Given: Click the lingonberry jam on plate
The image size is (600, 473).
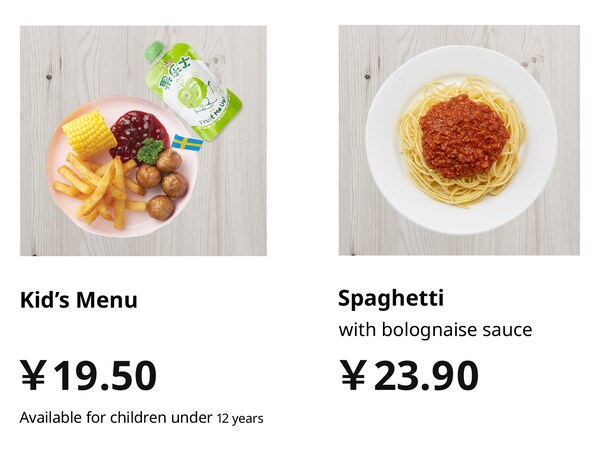Looking at the screenshot, I should pyautogui.click(x=139, y=132).
